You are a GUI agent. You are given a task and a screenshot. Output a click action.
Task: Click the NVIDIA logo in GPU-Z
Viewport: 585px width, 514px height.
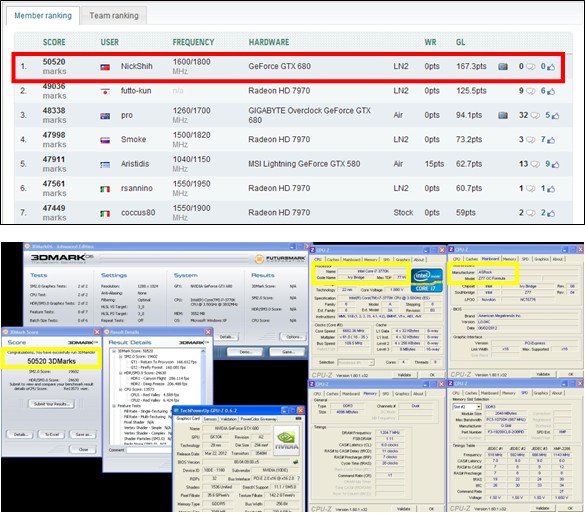pos(286,441)
